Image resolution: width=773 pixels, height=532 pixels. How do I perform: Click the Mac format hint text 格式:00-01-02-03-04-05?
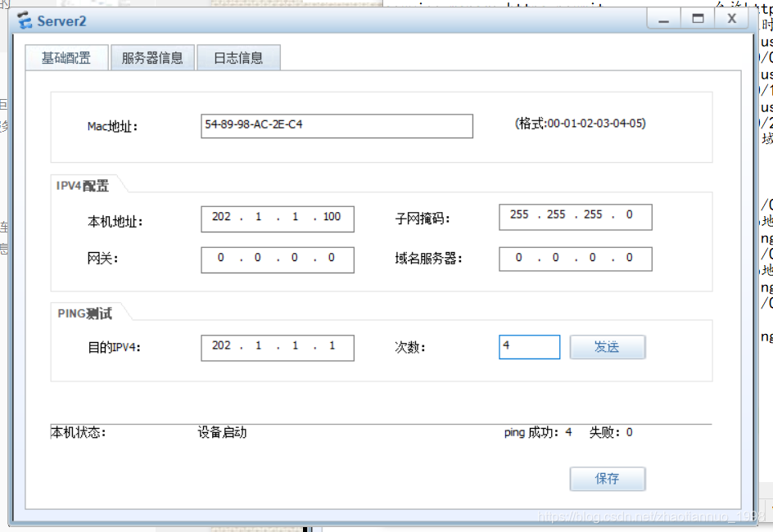581,123
